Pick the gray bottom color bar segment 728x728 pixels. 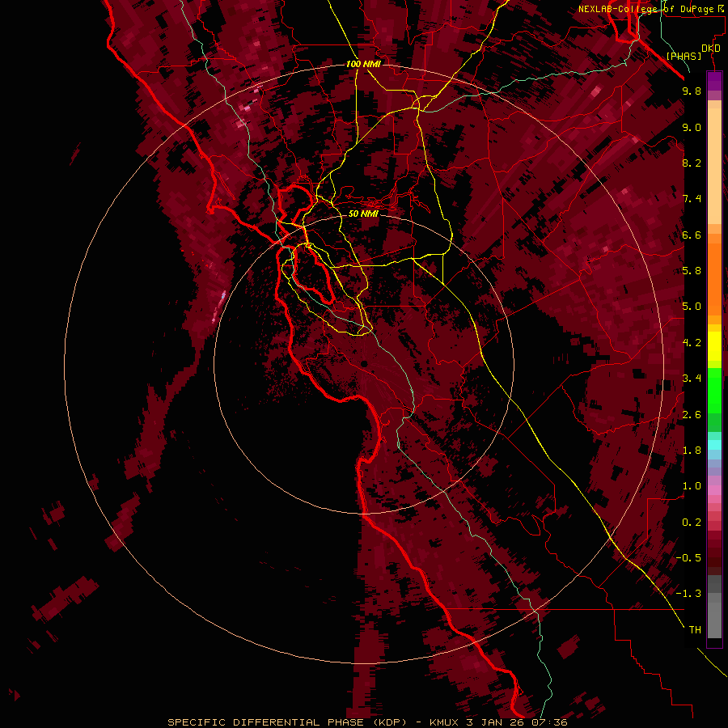714,621
